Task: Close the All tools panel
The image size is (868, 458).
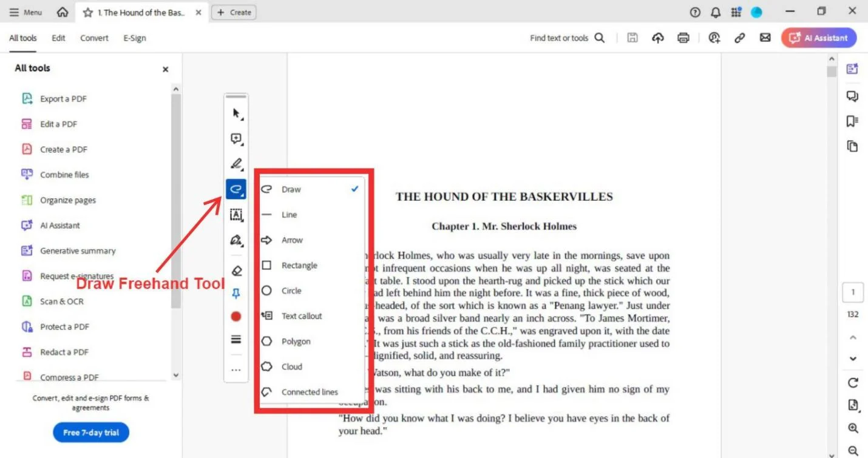Action: pyautogui.click(x=165, y=69)
